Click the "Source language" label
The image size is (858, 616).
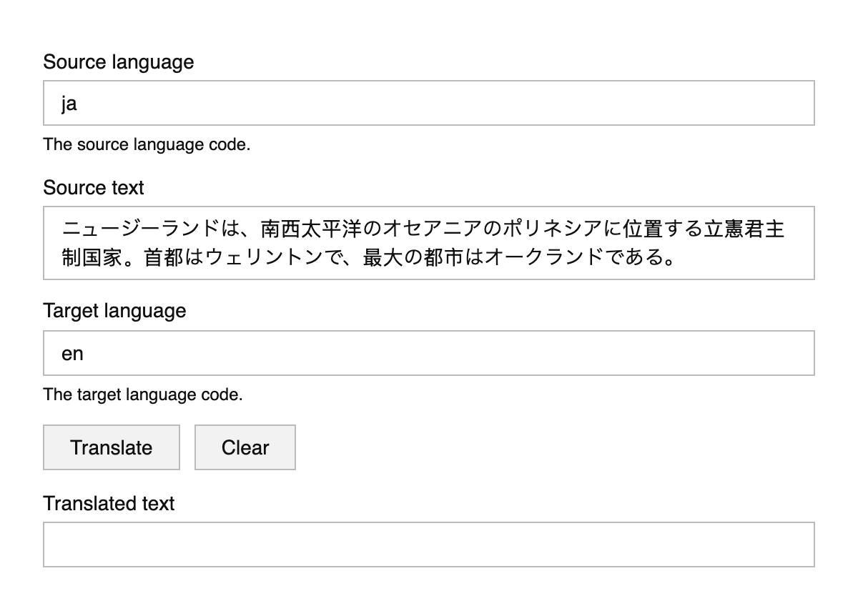(118, 62)
